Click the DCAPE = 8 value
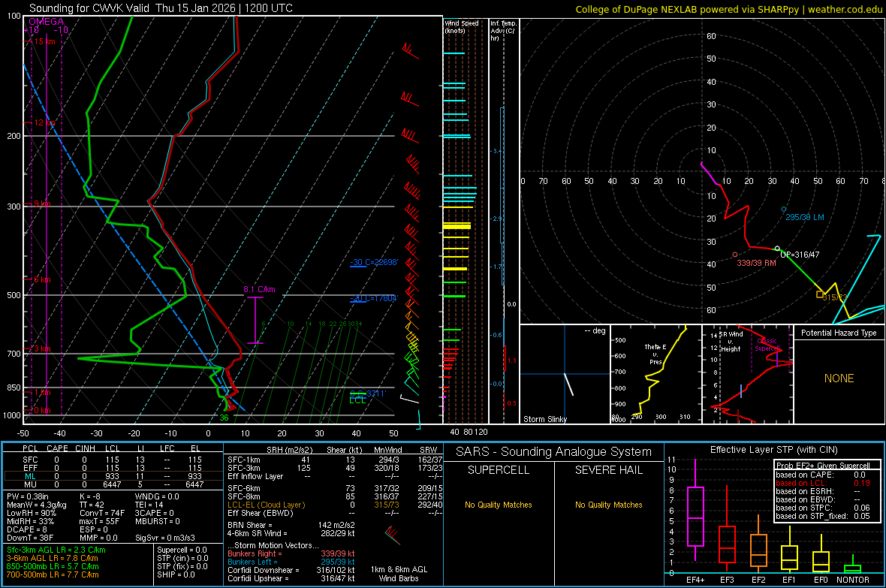The height and width of the screenshot is (588, 886). point(26,529)
